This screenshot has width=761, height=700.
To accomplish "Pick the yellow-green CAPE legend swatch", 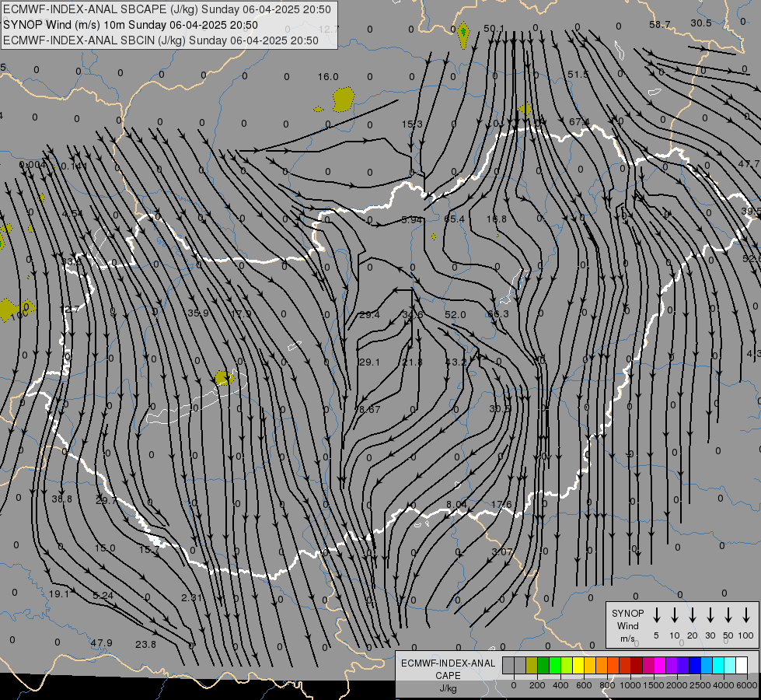I will point(567,666).
